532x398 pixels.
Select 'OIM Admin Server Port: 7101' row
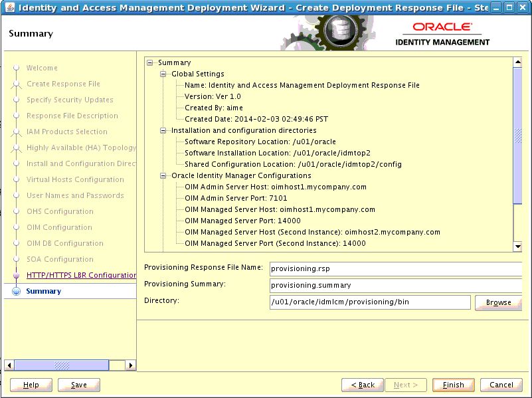(x=236, y=198)
